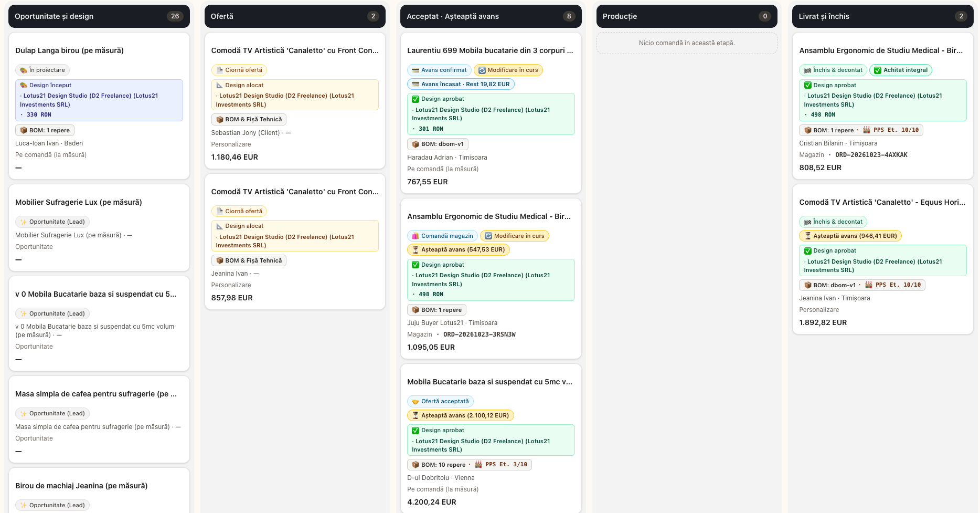Click the 'Achitat integral' green checkmark icon
The width and height of the screenshot is (980, 513).
tap(878, 70)
